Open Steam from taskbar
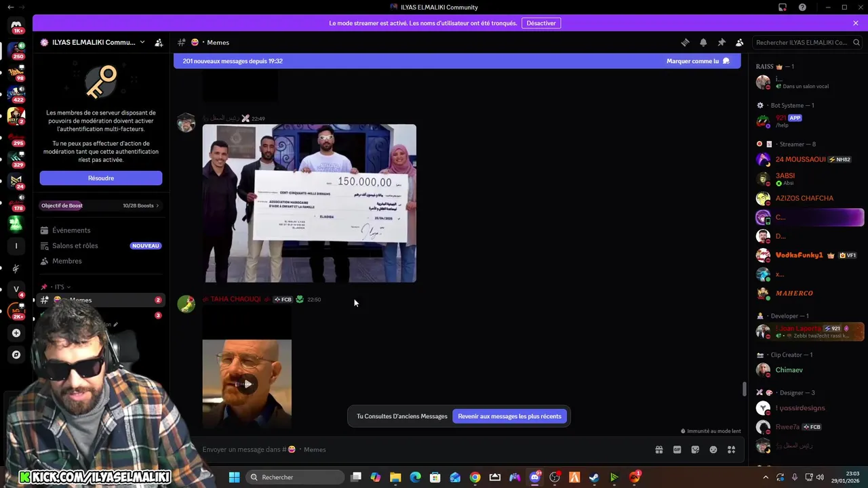 594,477
